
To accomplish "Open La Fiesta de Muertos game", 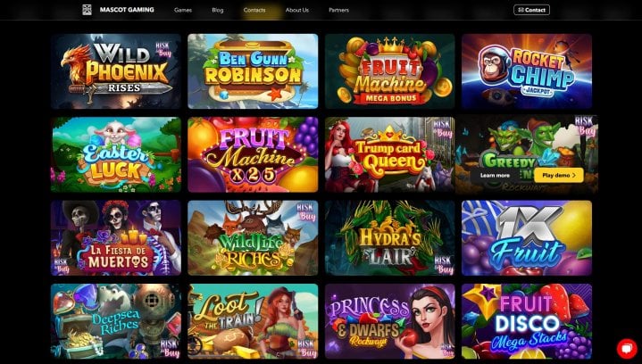I will click(x=116, y=238).
